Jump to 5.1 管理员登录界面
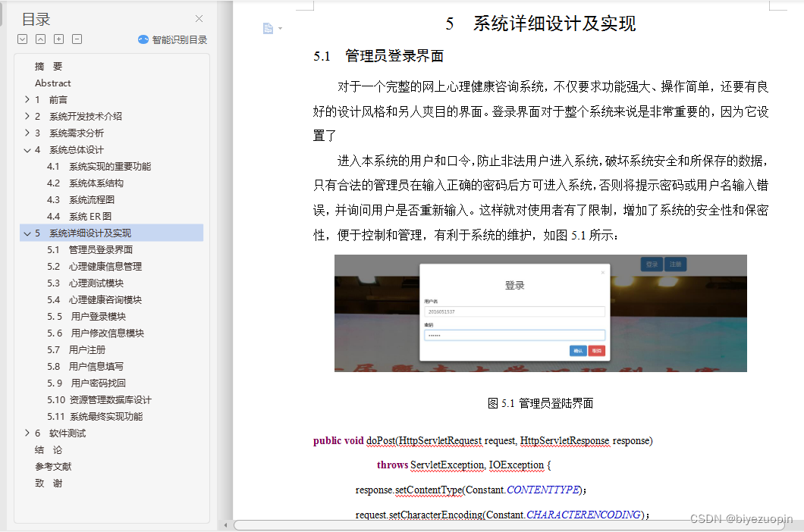The image size is (804, 532). coord(90,249)
